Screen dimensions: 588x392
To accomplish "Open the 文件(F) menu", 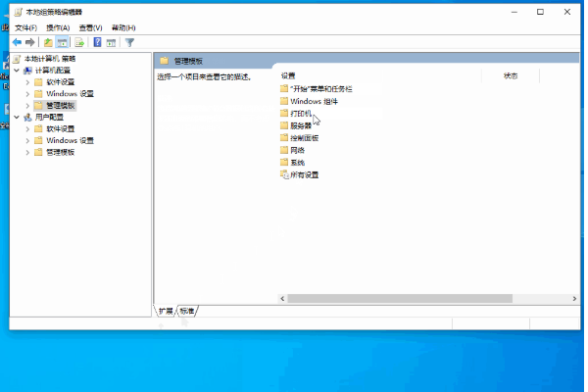I will 25,28.
